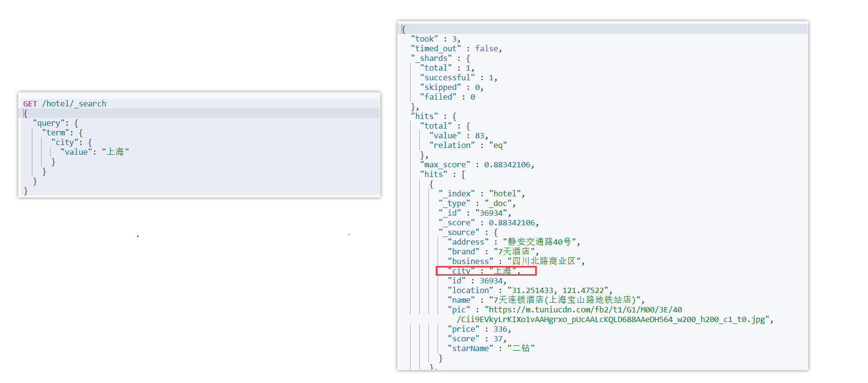Screen dimensions: 868x383
Task: Click the "hits" : [ array line
Action: point(442,174)
